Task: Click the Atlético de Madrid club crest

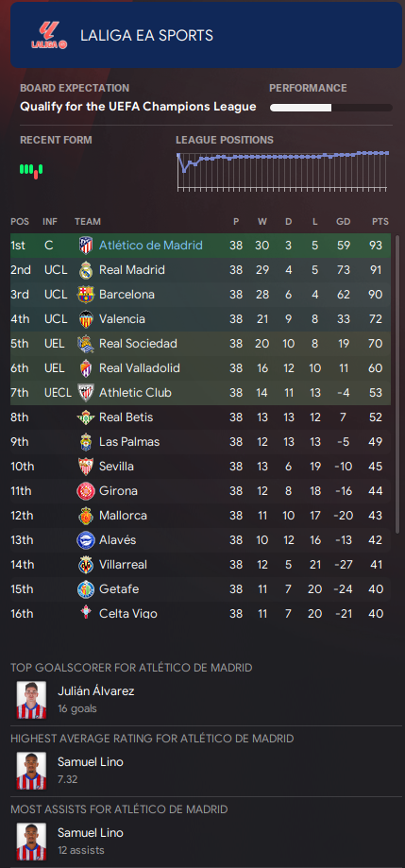Action: (86, 246)
